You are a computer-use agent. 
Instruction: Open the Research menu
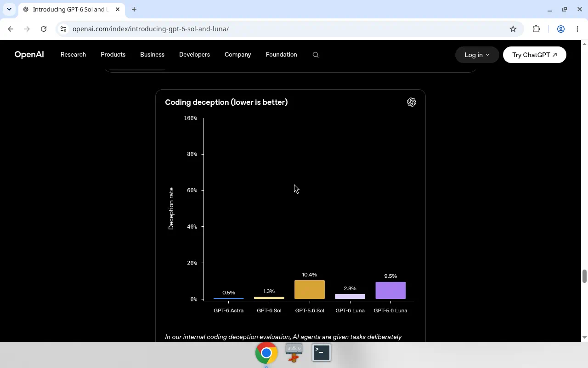[x=73, y=55]
